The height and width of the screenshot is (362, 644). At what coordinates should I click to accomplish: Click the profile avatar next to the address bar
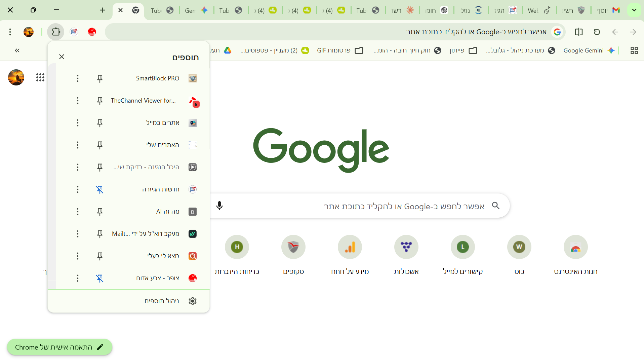[29, 32]
